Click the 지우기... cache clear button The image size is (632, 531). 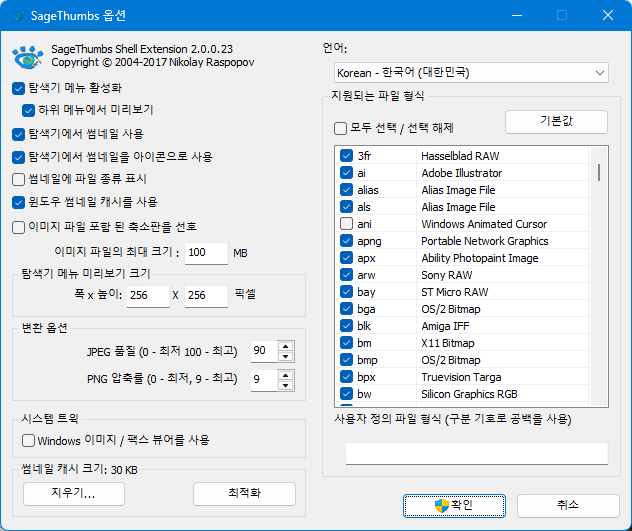(x=74, y=493)
